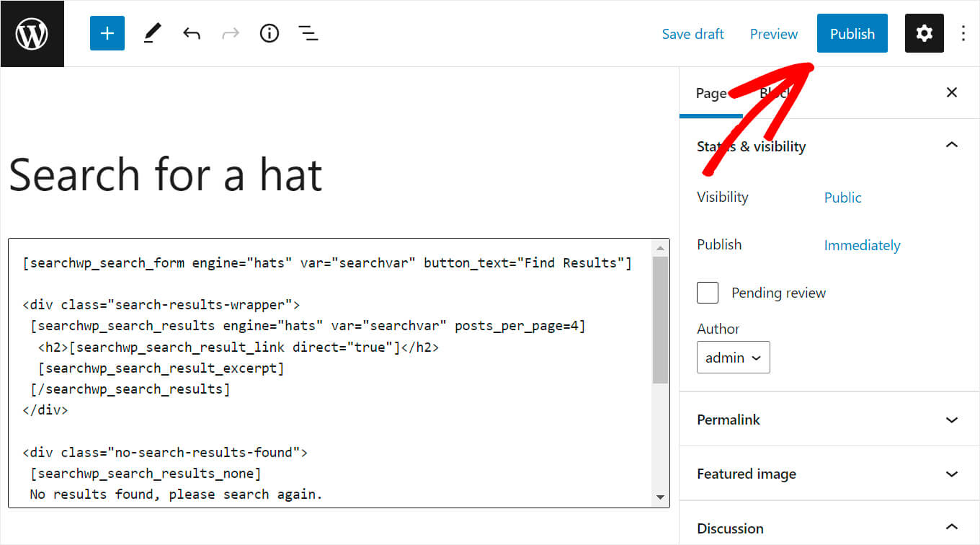Click the Search for a hat title

[x=166, y=175]
